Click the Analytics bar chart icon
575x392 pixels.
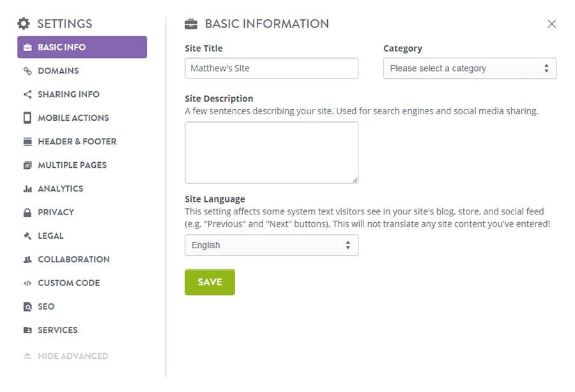(27, 189)
